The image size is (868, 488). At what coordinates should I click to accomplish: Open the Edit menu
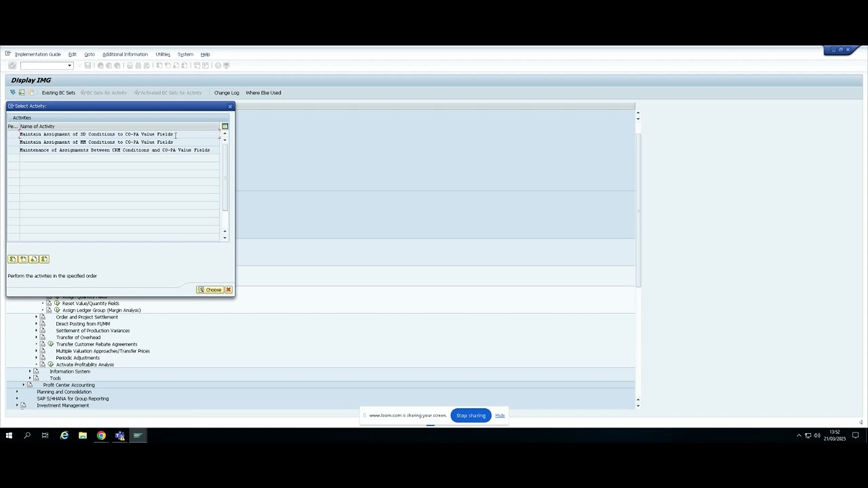click(72, 54)
